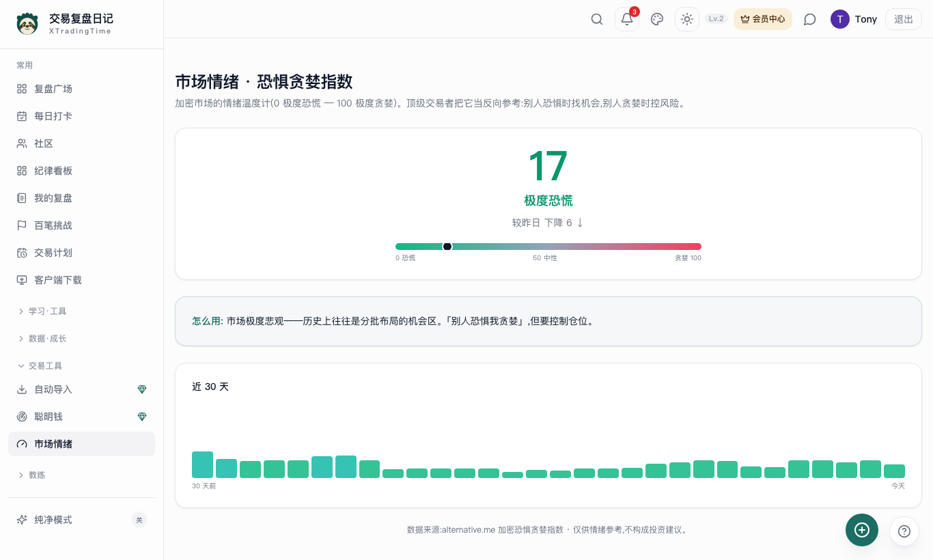Click the purple T user avatar
Viewport: 933px width, 560px height.
tap(840, 19)
